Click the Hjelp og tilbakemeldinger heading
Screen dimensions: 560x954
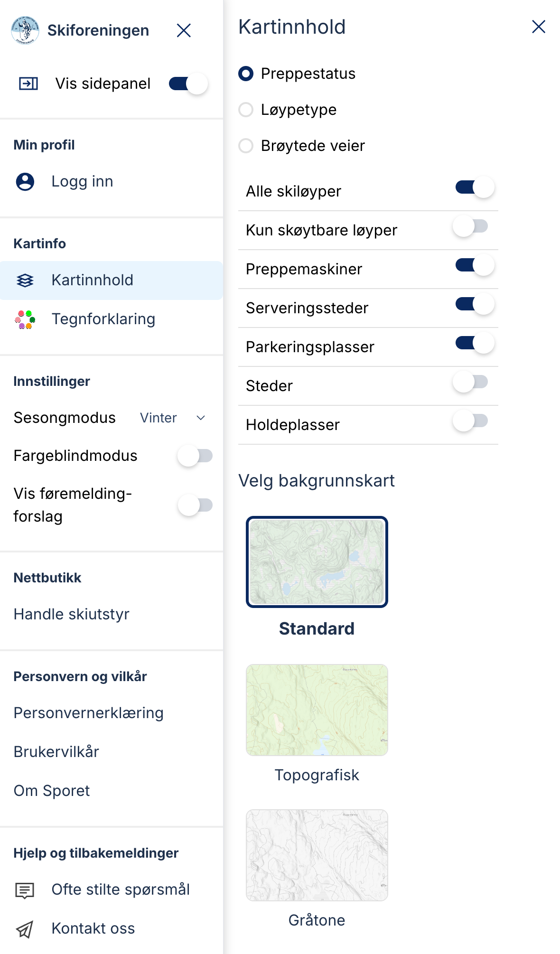point(96,853)
